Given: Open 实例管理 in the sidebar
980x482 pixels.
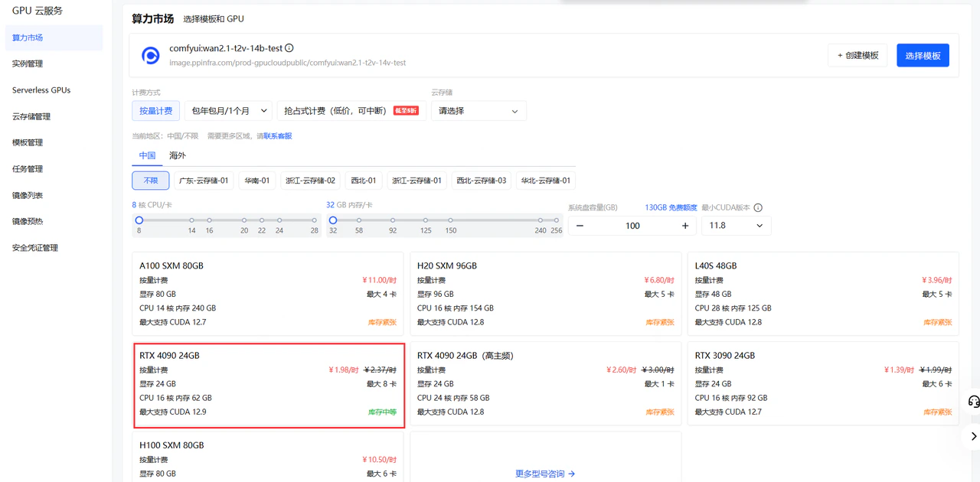Looking at the screenshot, I should tap(54, 64).
